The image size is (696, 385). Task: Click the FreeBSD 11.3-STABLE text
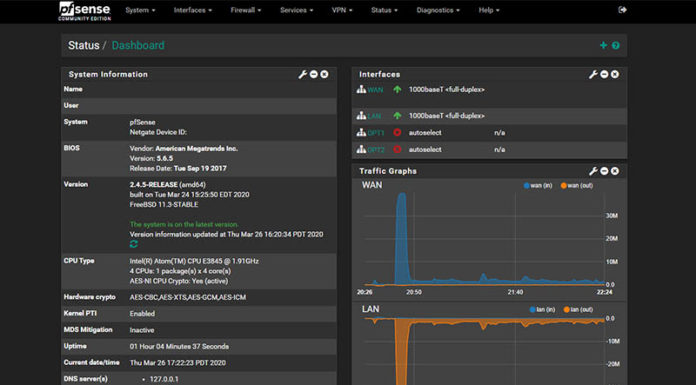pos(164,205)
